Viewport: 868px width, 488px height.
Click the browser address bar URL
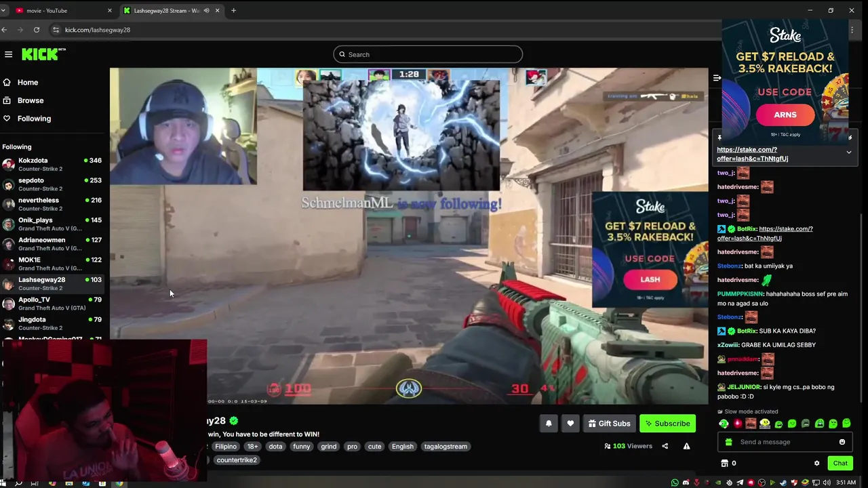click(x=98, y=30)
